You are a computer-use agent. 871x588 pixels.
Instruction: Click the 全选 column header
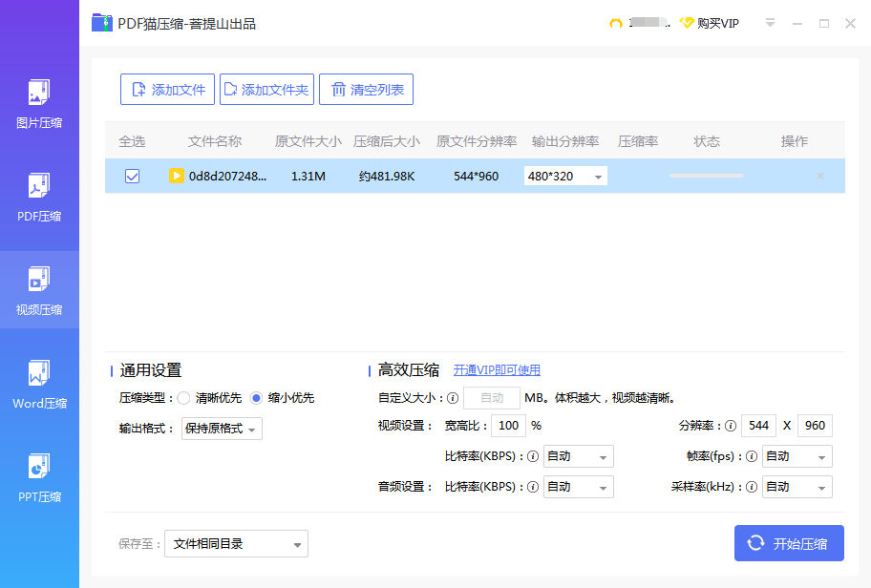coord(132,141)
